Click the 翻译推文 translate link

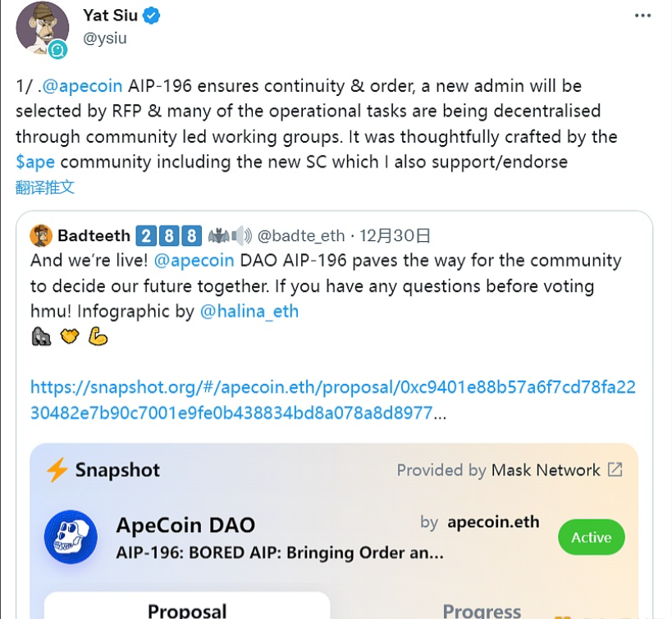coord(45,187)
